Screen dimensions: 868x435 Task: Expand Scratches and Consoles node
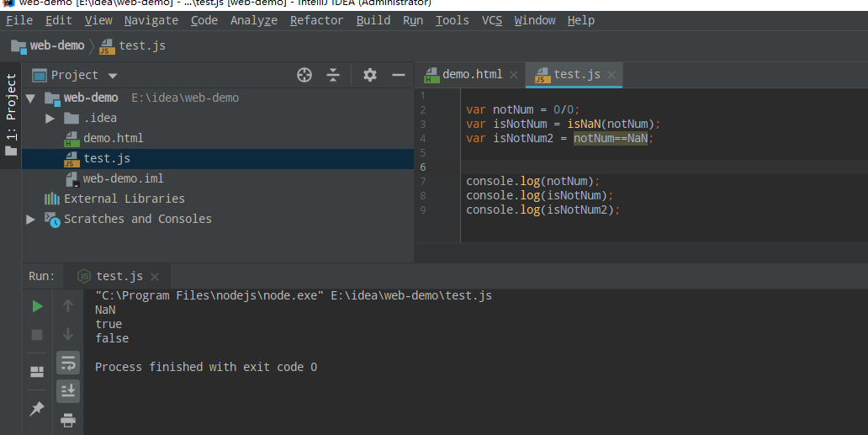tap(30, 220)
